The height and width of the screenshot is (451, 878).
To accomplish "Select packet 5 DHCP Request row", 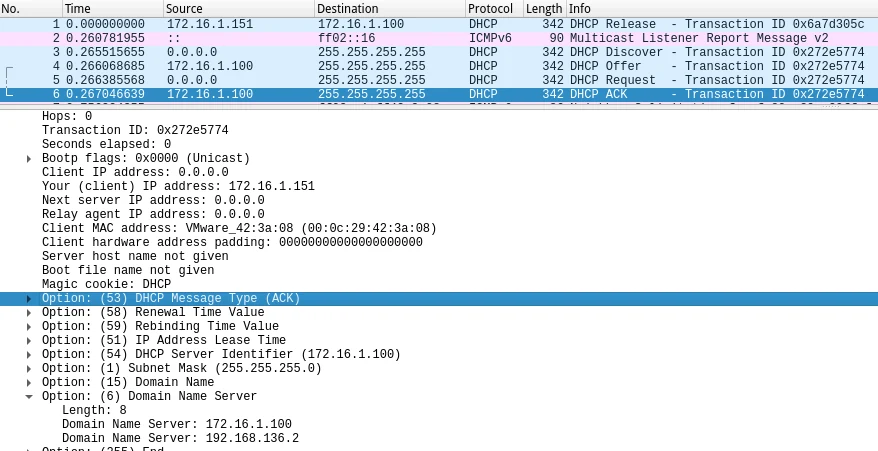I will coord(439,80).
